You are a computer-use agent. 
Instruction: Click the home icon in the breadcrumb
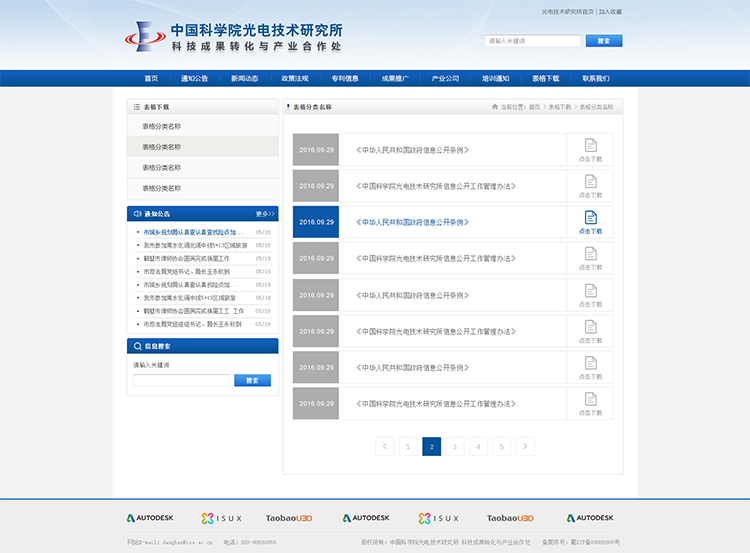tap(495, 106)
